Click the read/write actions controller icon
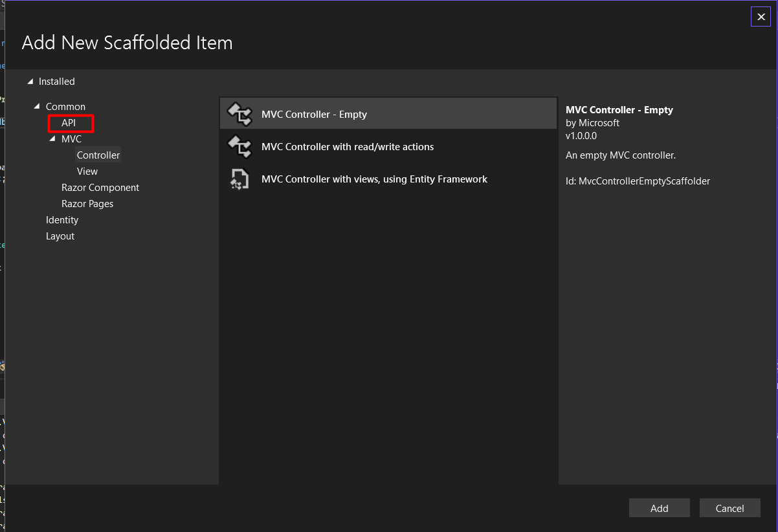Screen dimensions: 778x532 [239, 147]
